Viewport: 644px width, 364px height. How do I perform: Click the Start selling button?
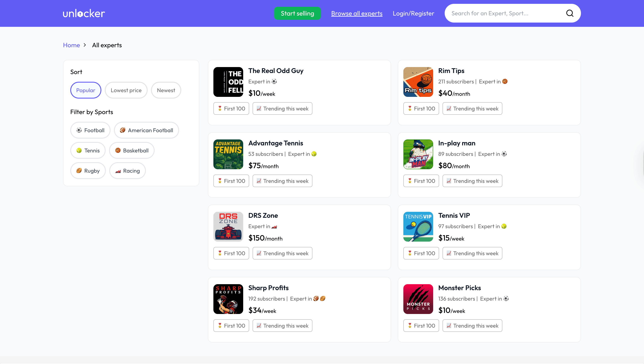pyautogui.click(x=297, y=13)
